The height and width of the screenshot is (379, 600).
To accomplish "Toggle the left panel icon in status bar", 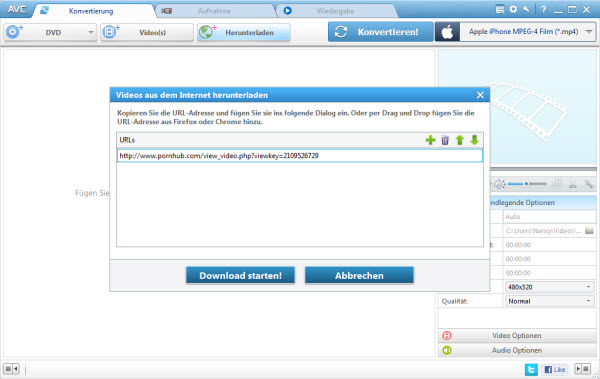I will 11,369.
